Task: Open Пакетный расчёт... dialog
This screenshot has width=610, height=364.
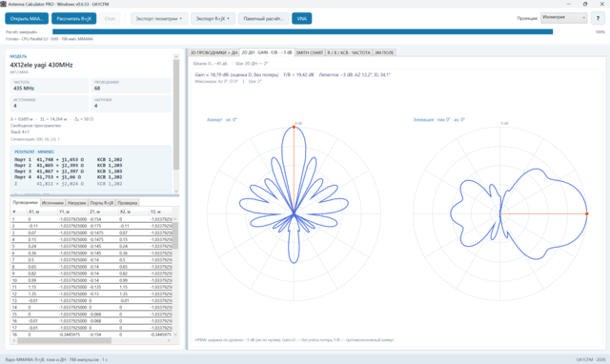Action: pyautogui.click(x=263, y=18)
